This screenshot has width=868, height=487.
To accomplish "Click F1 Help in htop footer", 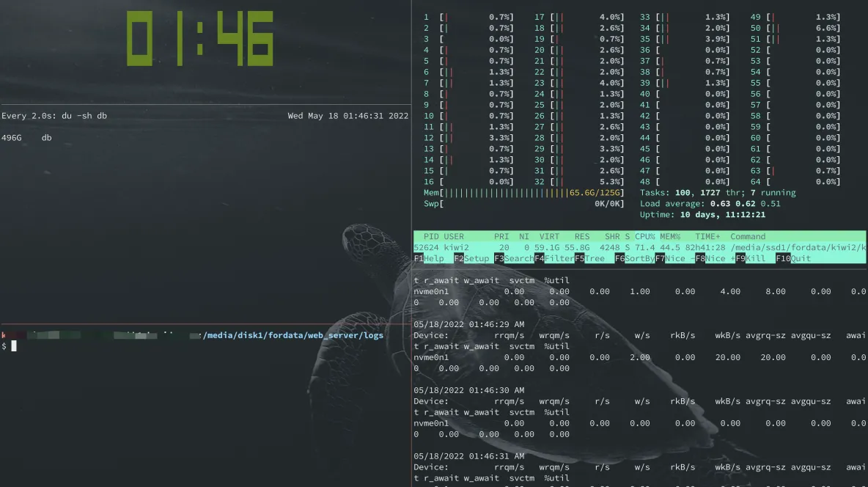I will [x=429, y=259].
